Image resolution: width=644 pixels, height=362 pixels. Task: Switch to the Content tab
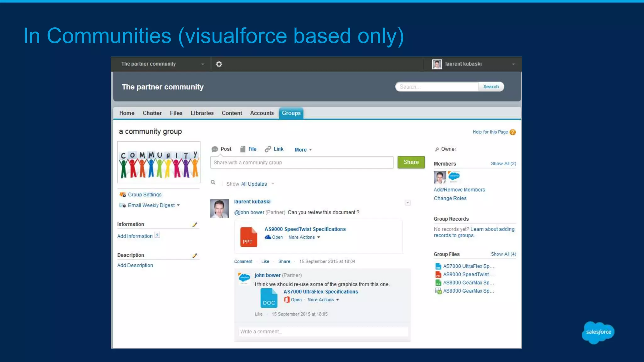pos(232,113)
